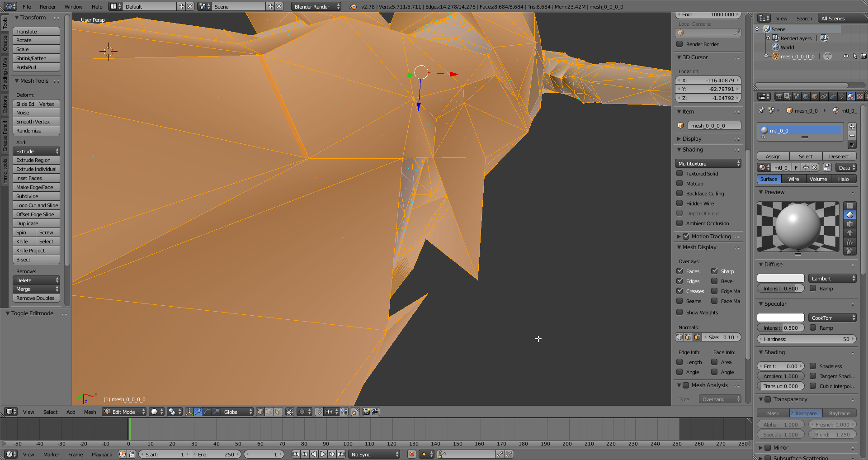Viewport: 868px width, 460px height.
Task: Enable the Backface Culling checkbox
Action: (679, 194)
